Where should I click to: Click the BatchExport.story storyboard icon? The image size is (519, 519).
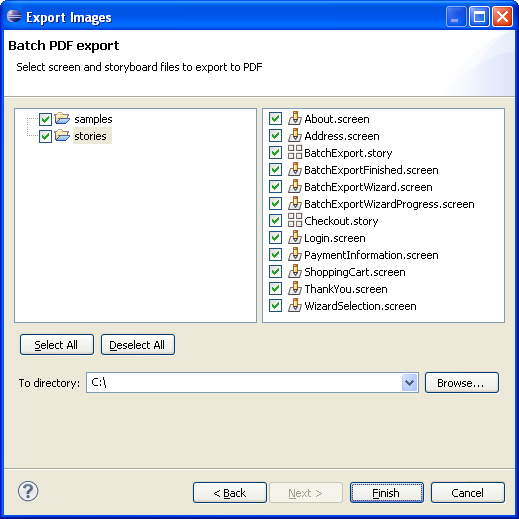(x=295, y=152)
